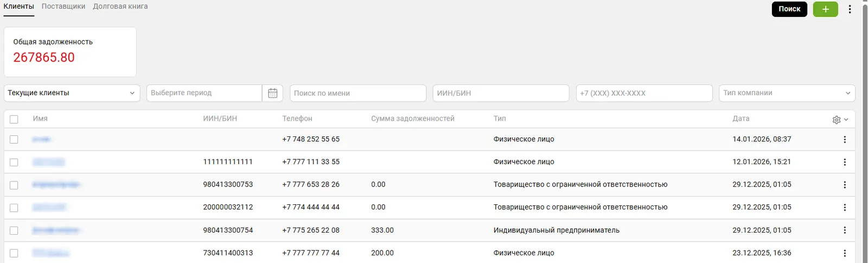
Task: Toggle the select-all checkbox in table header
Action: 14,120
